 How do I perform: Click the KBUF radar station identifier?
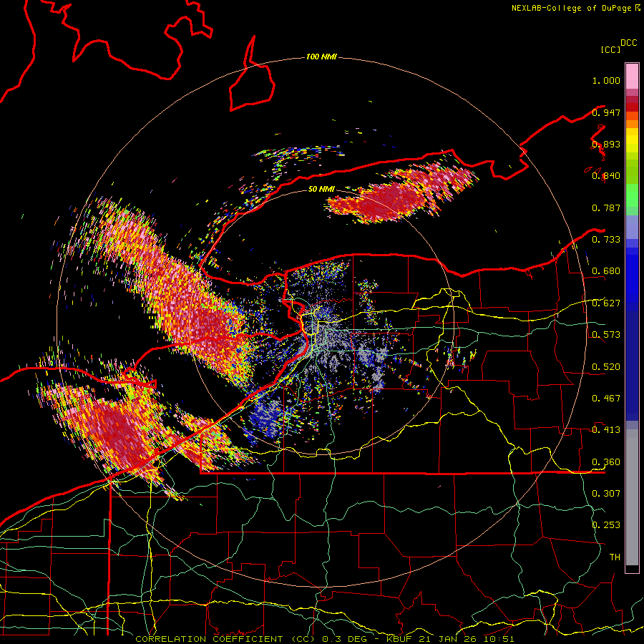point(400,639)
